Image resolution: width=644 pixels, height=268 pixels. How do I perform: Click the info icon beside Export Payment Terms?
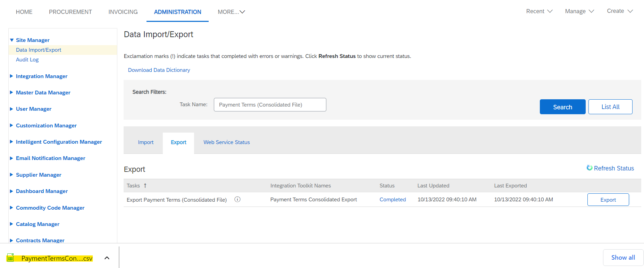(237, 199)
